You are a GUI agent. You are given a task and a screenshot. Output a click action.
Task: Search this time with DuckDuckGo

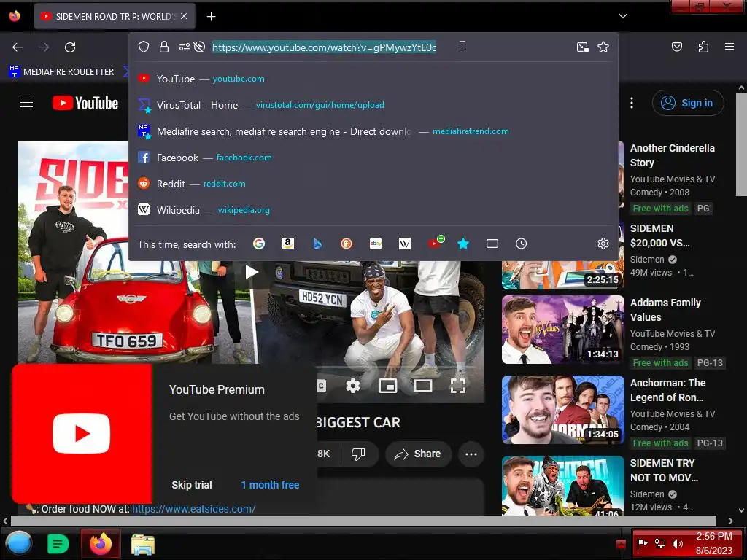pos(347,244)
